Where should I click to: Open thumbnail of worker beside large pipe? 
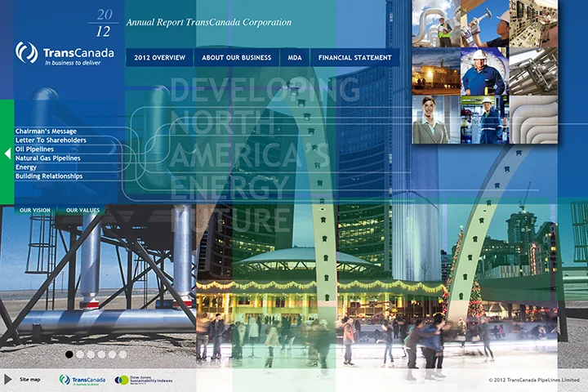(436, 23)
